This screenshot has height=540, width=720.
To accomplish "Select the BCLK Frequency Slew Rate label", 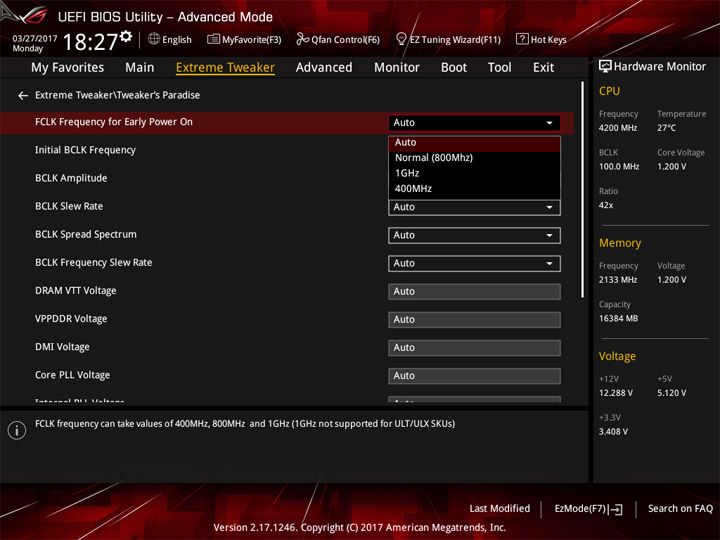I will click(x=94, y=263).
